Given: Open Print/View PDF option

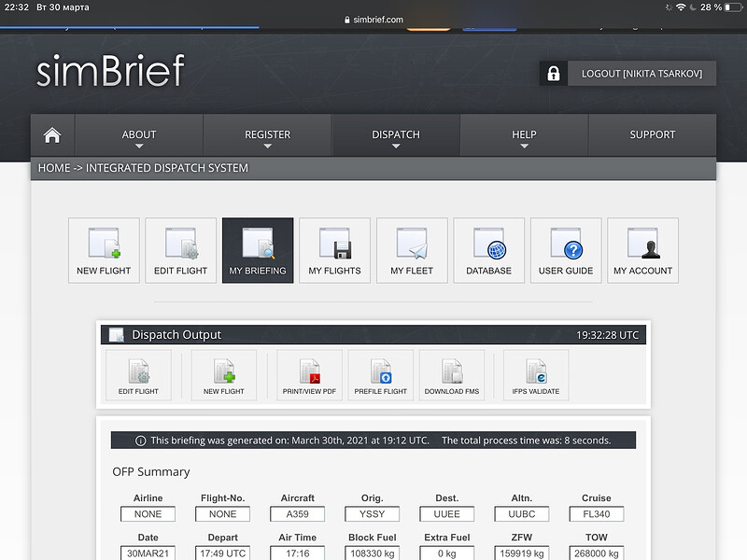Looking at the screenshot, I should click(x=309, y=375).
